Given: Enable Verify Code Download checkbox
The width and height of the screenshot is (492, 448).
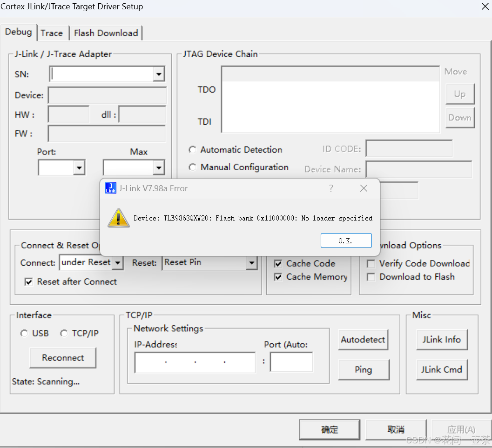Looking at the screenshot, I should (x=371, y=264).
